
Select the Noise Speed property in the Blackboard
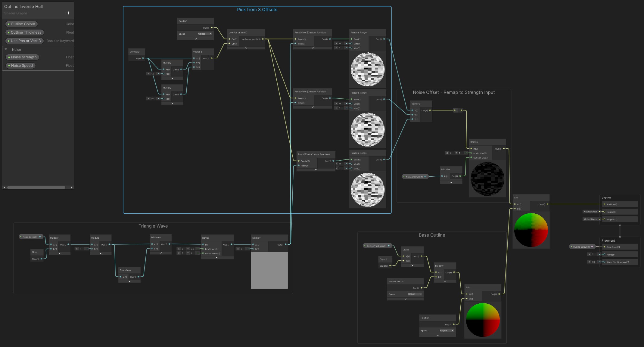(21, 66)
